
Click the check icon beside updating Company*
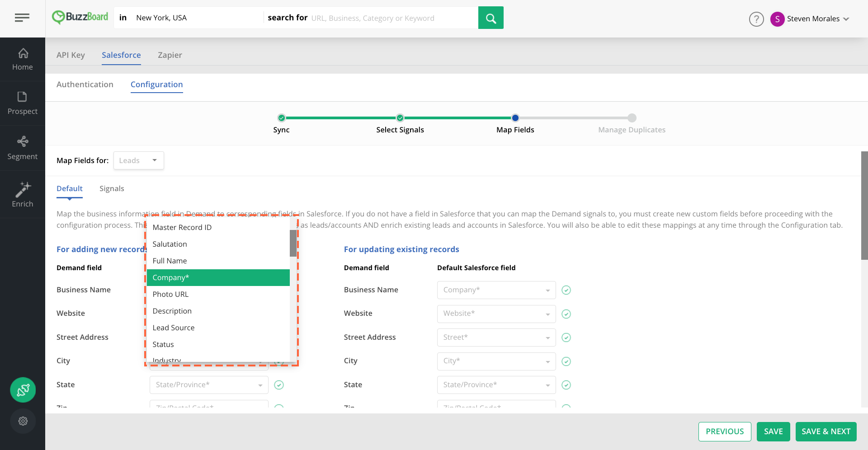tap(566, 290)
